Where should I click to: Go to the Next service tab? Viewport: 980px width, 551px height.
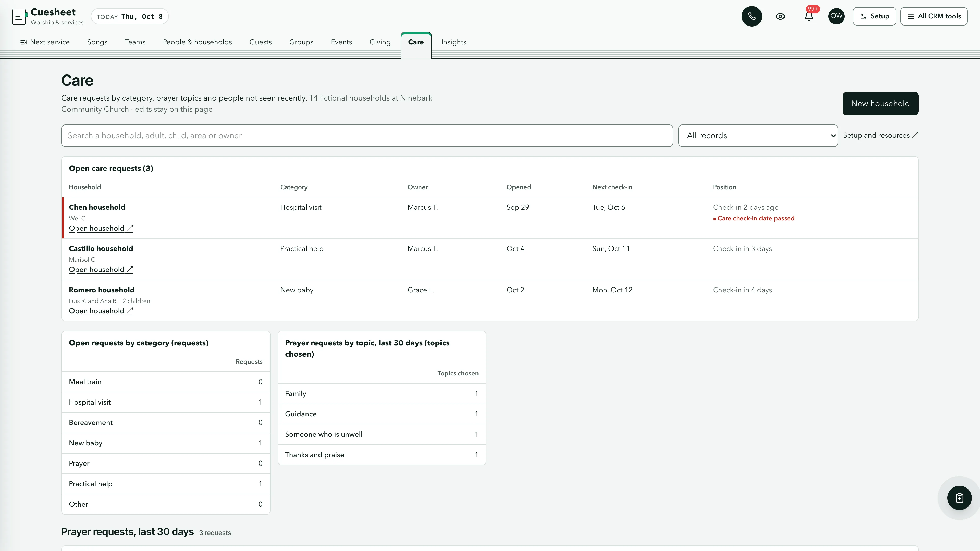(45, 42)
